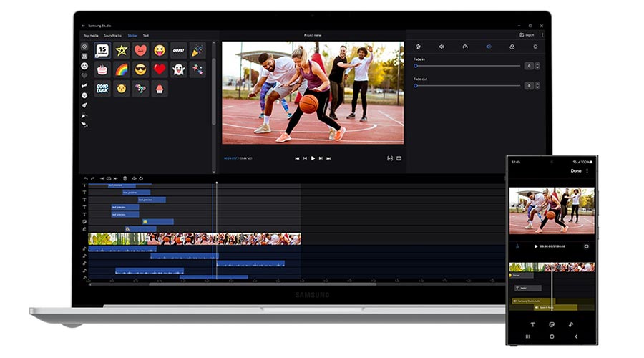Viewport: 644px width, 358px height.
Task: Open the more options menu beside Export
Action: pos(542,35)
